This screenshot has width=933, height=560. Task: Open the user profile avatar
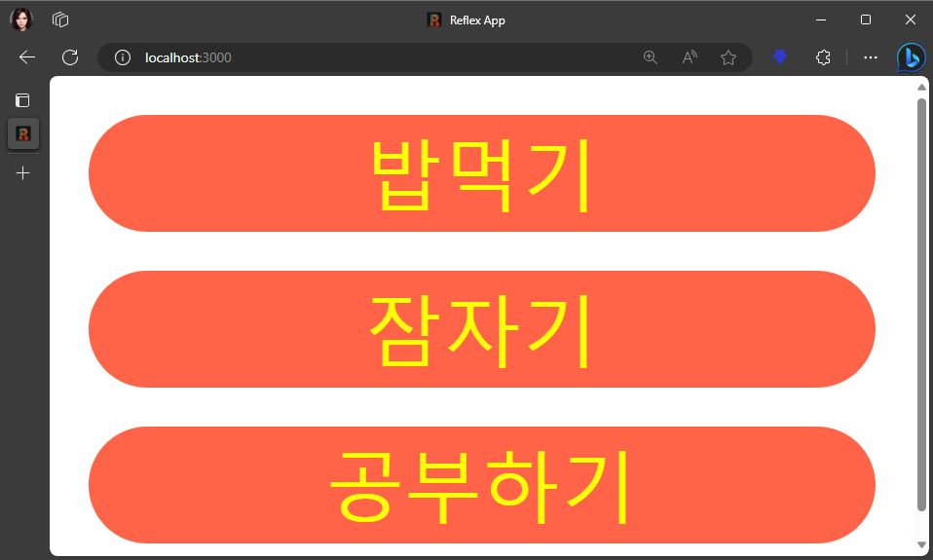[21, 19]
